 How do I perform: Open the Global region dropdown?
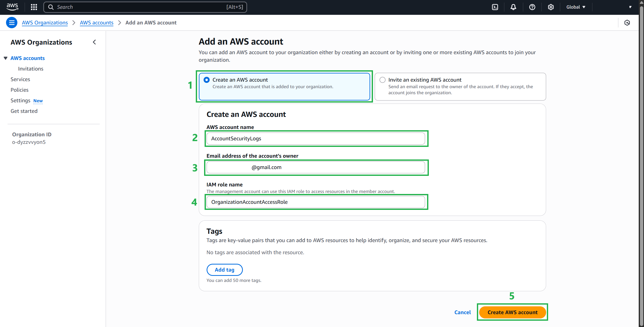click(x=576, y=7)
